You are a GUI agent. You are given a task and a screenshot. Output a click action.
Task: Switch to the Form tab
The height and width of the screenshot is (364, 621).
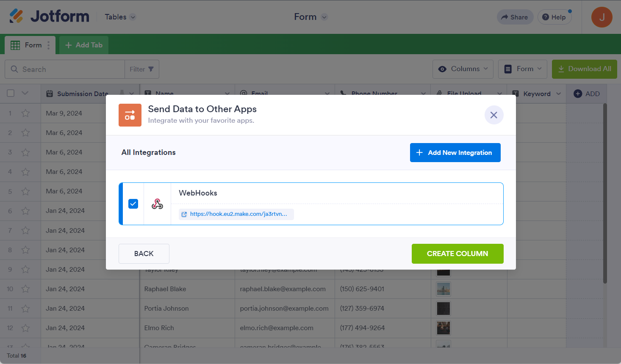point(30,45)
